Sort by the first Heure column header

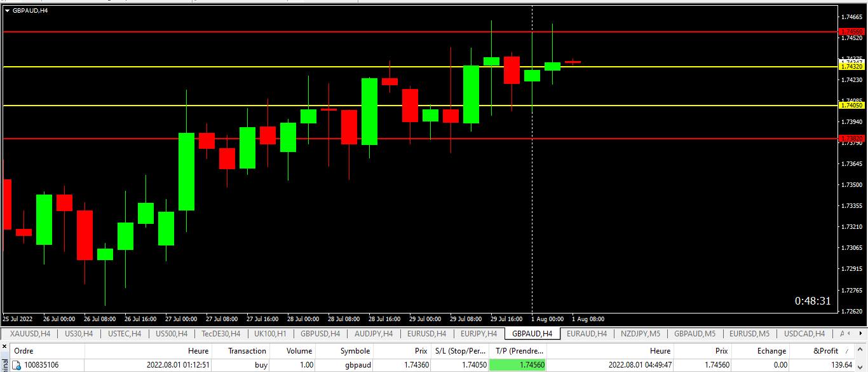click(x=148, y=351)
